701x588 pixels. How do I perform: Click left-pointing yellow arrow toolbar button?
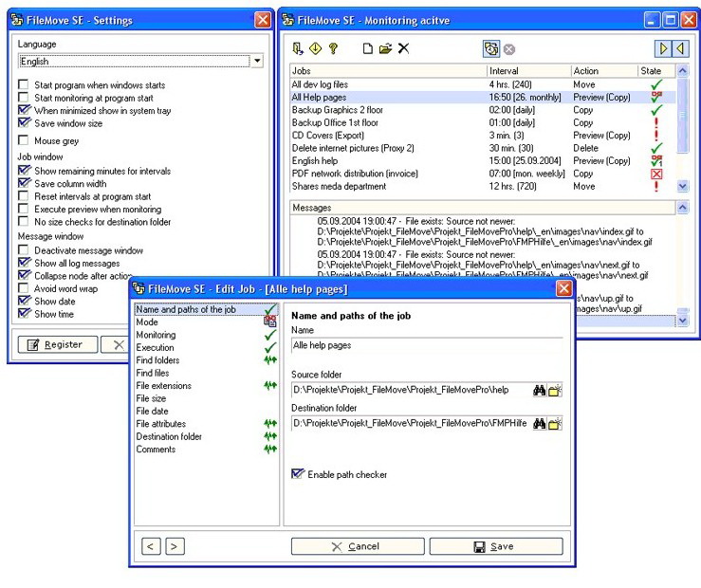click(x=680, y=48)
